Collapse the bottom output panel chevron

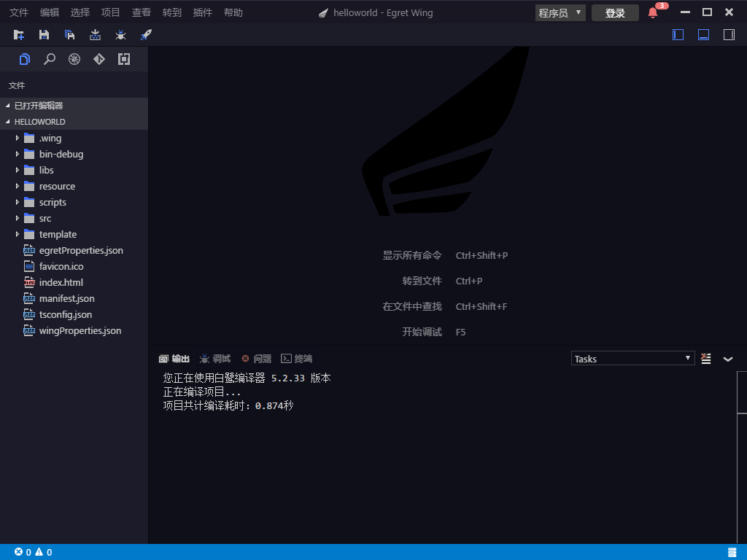pyautogui.click(x=728, y=359)
